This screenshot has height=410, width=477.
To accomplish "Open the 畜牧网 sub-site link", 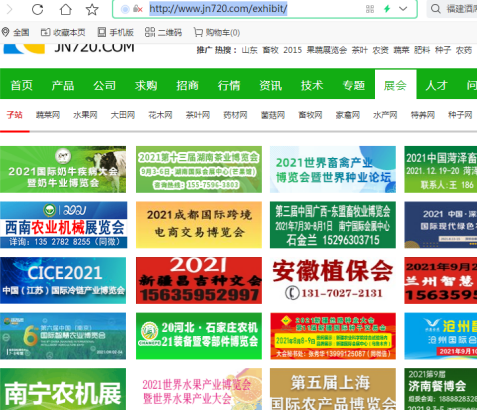I will 310,115.
